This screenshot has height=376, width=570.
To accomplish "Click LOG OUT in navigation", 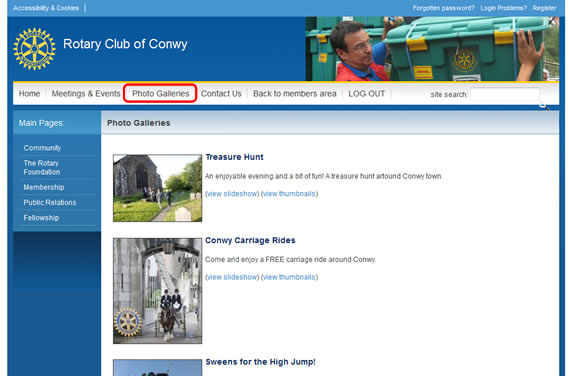I will (x=366, y=94).
